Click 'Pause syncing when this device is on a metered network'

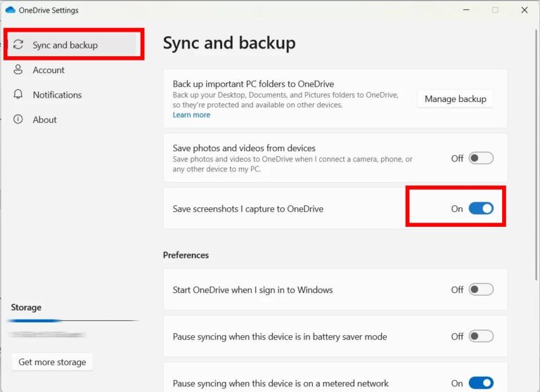click(x=281, y=384)
